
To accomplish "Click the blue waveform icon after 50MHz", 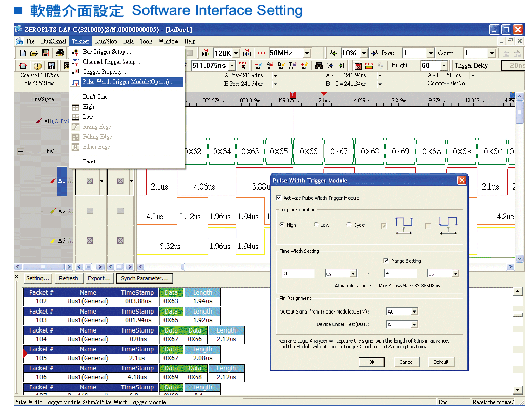I will click(x=318, y=53).
